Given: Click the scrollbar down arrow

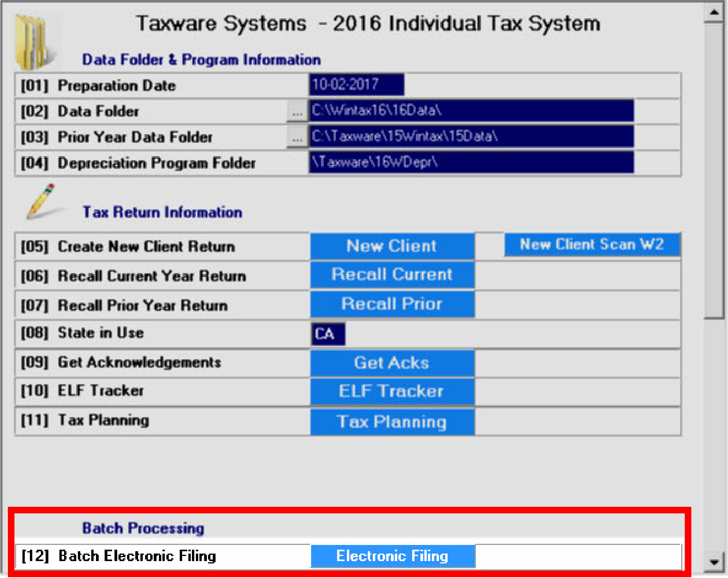Looking at the screenshot, I should pos(714,562).
